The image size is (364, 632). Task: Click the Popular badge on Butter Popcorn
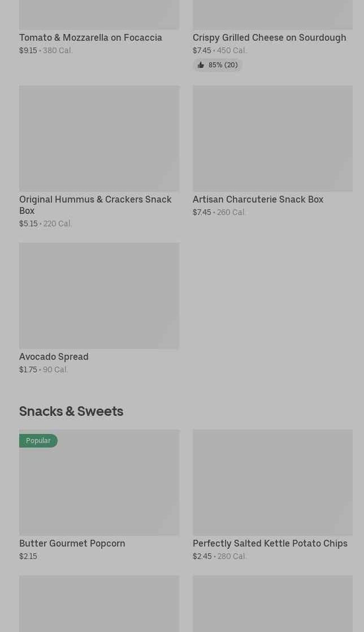click(38, 441)
